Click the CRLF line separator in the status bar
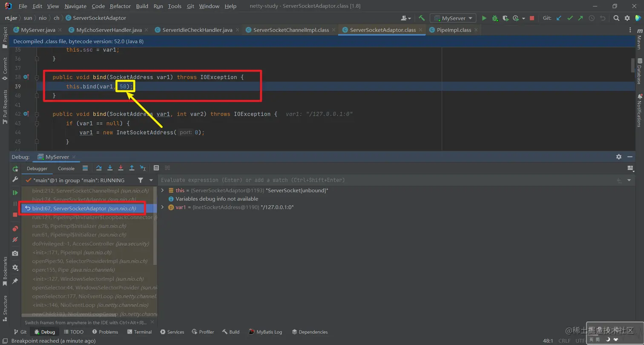Viewport: 644px width, 345px height. 564,341
